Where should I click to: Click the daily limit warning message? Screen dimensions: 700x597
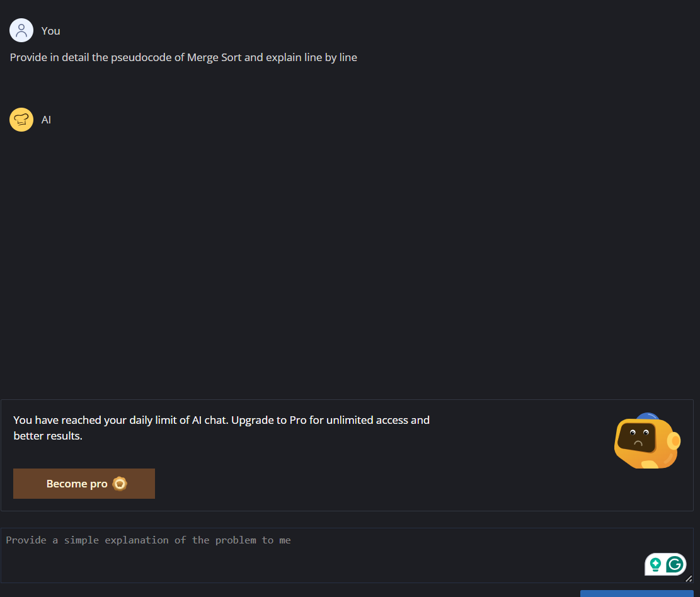pos(221,428)
